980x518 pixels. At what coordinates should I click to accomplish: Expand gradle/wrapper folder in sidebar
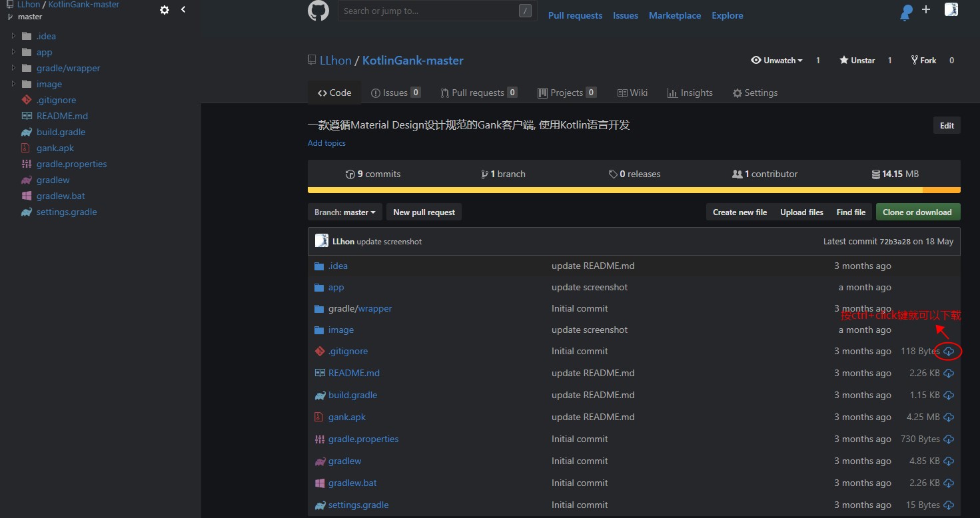pos(13,68)
